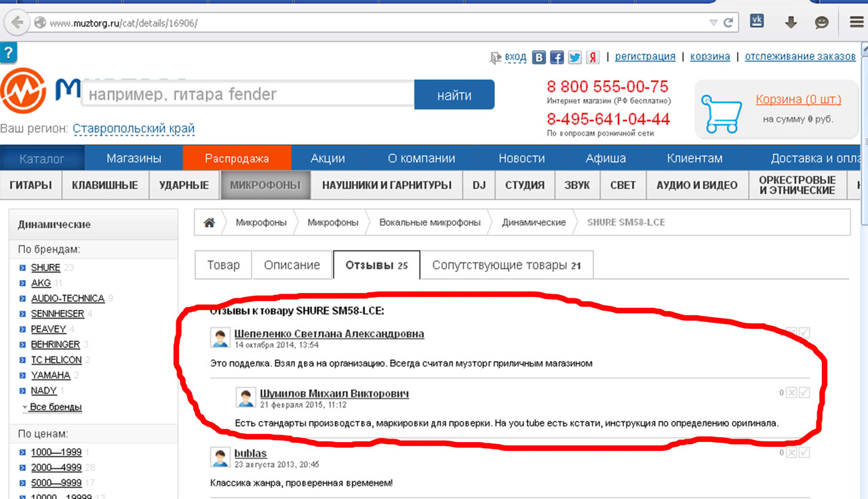Switch to the Описание tab
This screenshot has width=868, height=499.
coord(292,265)
